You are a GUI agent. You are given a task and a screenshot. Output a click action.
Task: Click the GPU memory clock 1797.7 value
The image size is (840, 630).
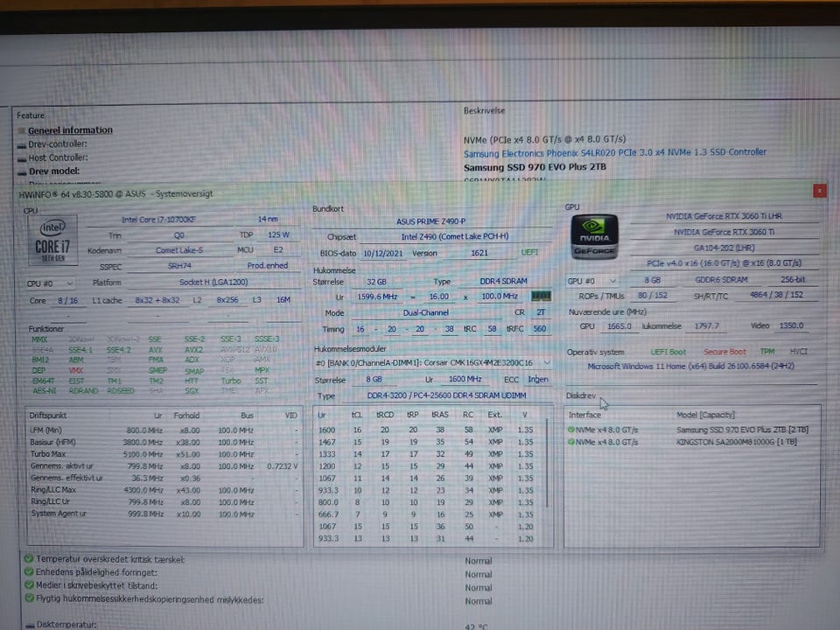(707, 325)
